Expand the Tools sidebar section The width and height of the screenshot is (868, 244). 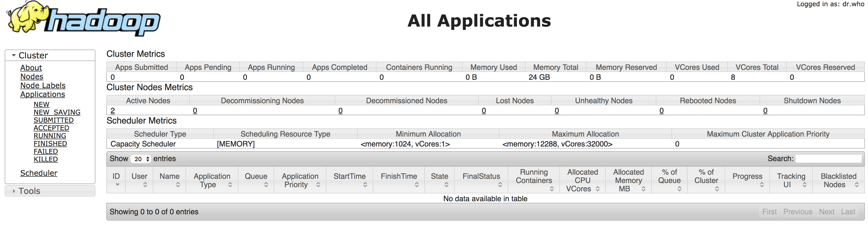coord(14,191)
